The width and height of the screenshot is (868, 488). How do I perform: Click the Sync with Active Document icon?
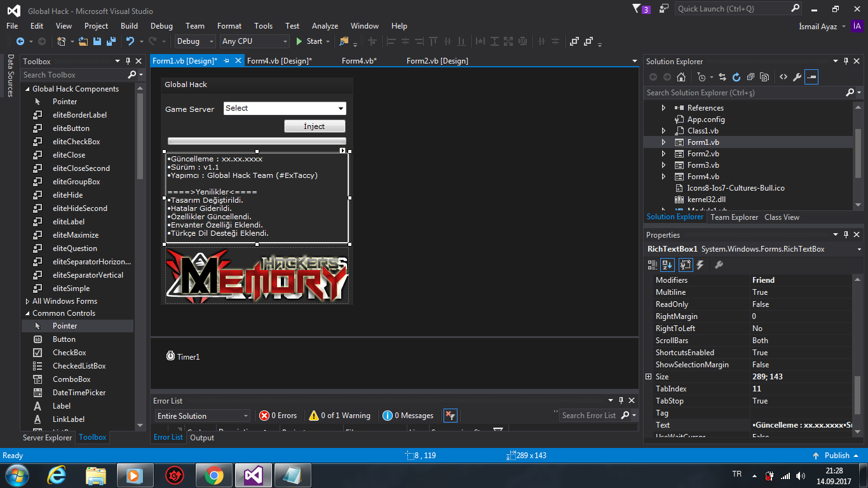722,77
